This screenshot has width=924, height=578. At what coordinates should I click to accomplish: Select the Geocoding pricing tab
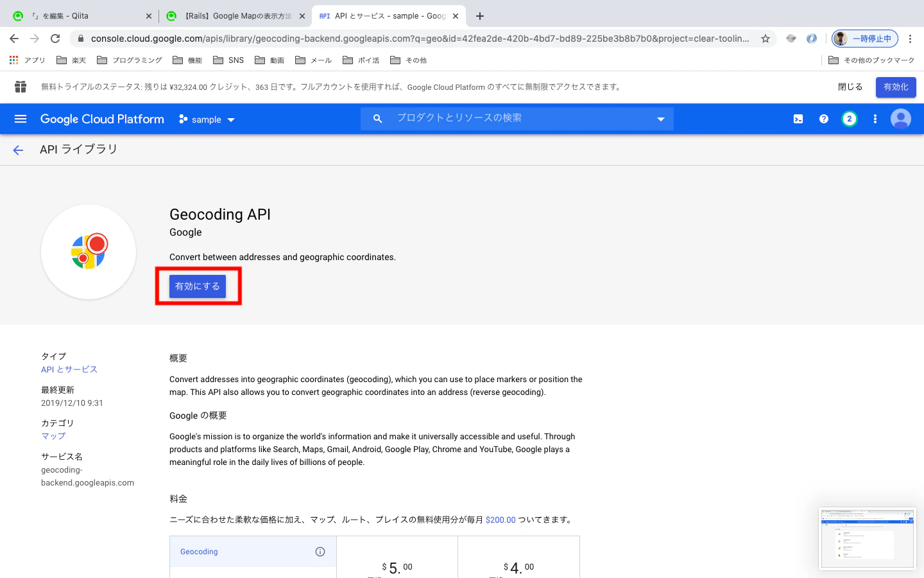click(253, 552)
